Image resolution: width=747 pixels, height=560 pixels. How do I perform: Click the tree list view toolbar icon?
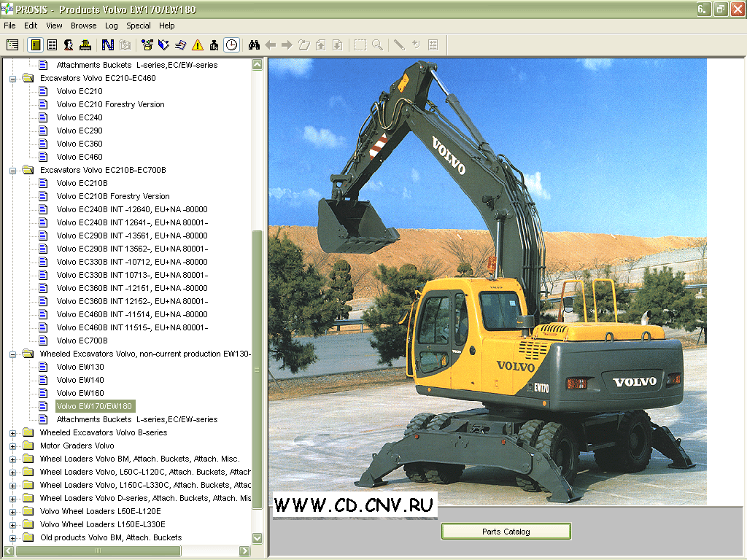[x=12, y=45]
